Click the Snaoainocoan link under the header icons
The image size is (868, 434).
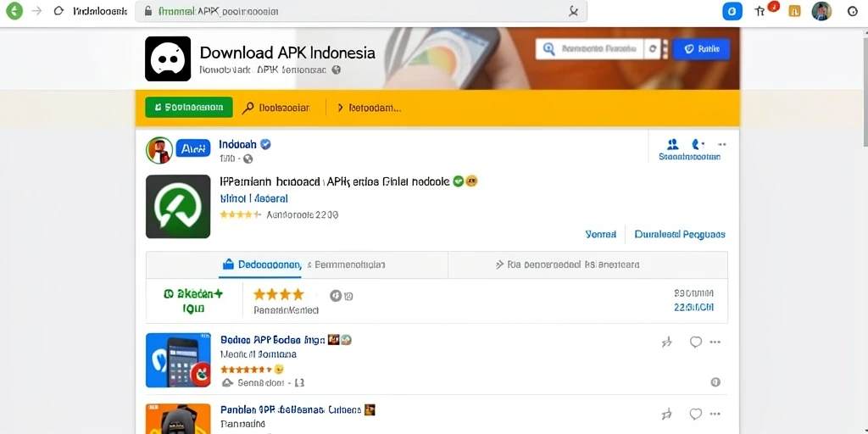[690, 157]
